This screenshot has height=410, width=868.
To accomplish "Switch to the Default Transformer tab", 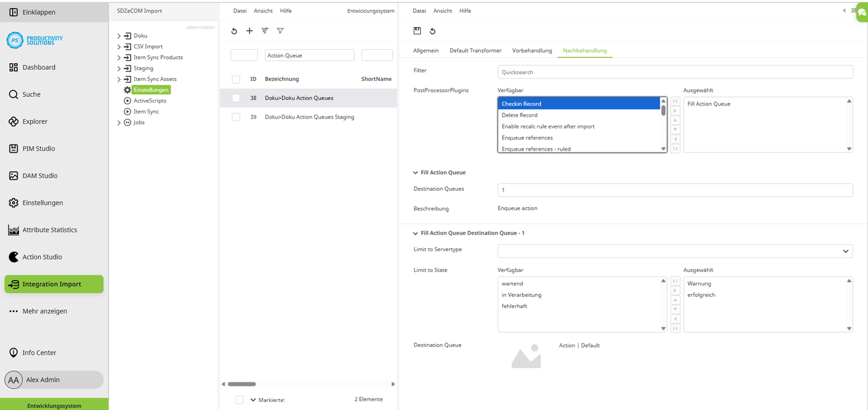I will click(475, 50).
